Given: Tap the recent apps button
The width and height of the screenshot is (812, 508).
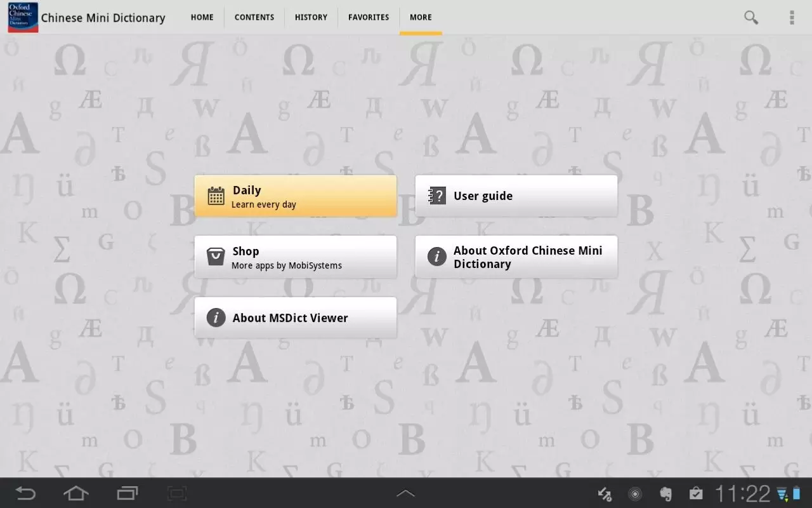Looking at the screenshot, I should [127, 493].
